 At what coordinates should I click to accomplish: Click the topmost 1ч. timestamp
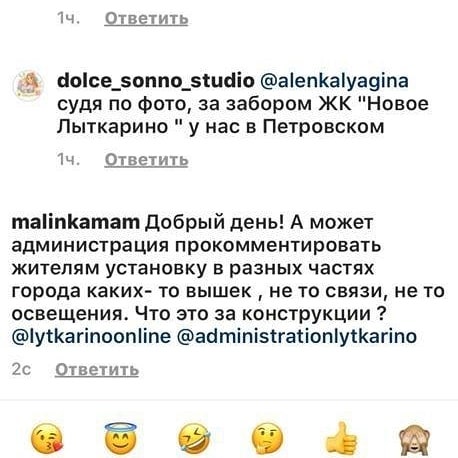[68, 18]
